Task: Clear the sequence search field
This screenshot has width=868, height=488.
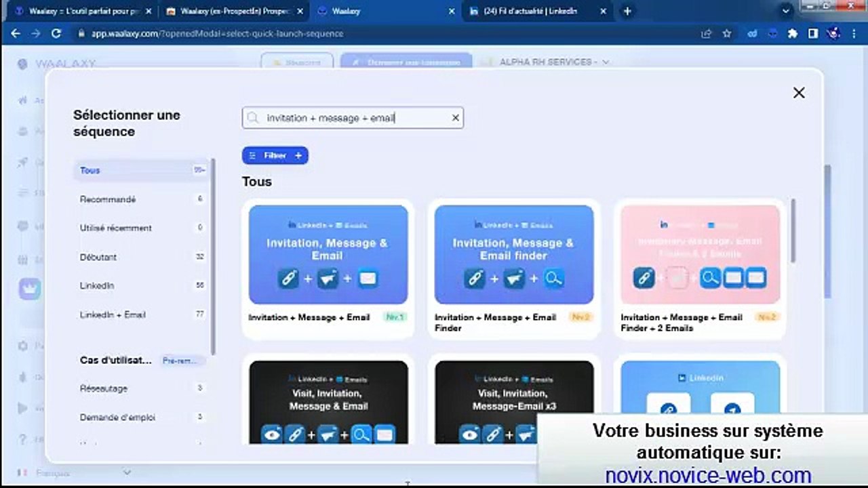Action: click(456, 118)
